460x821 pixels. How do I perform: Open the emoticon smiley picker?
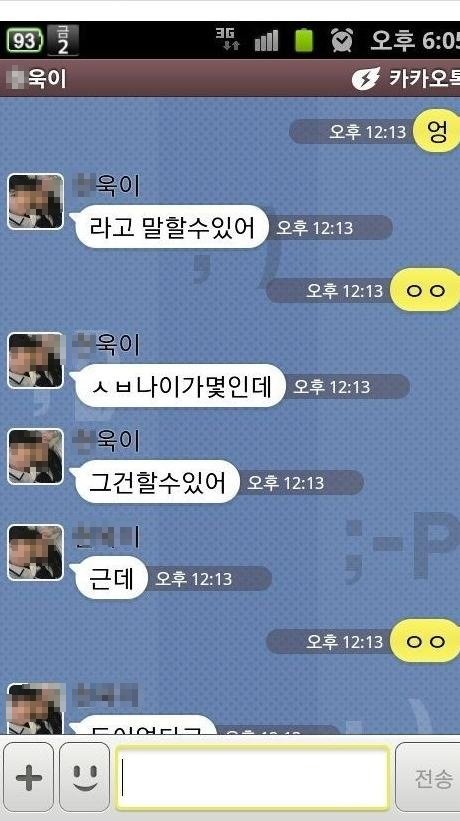pos(85,777)
